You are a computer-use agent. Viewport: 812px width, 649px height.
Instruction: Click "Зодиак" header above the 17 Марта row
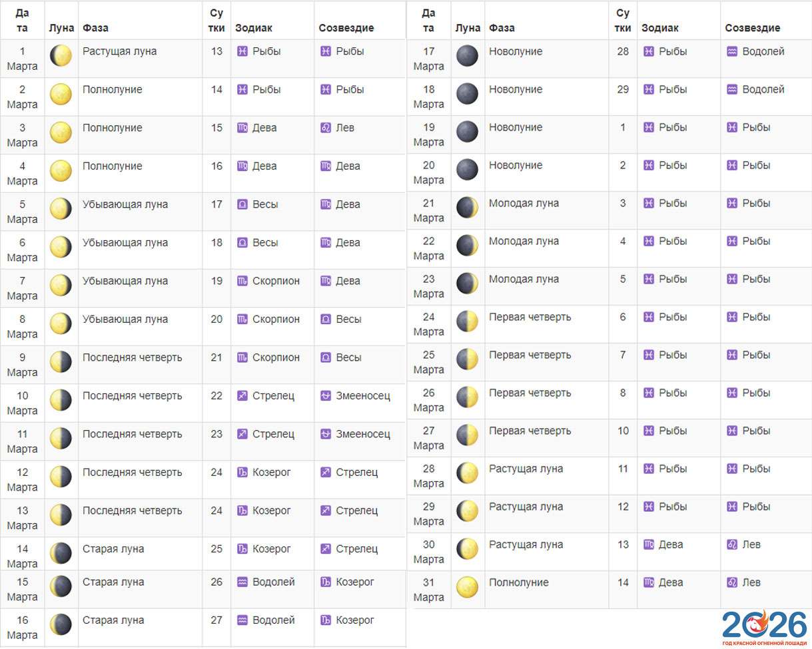659,28
